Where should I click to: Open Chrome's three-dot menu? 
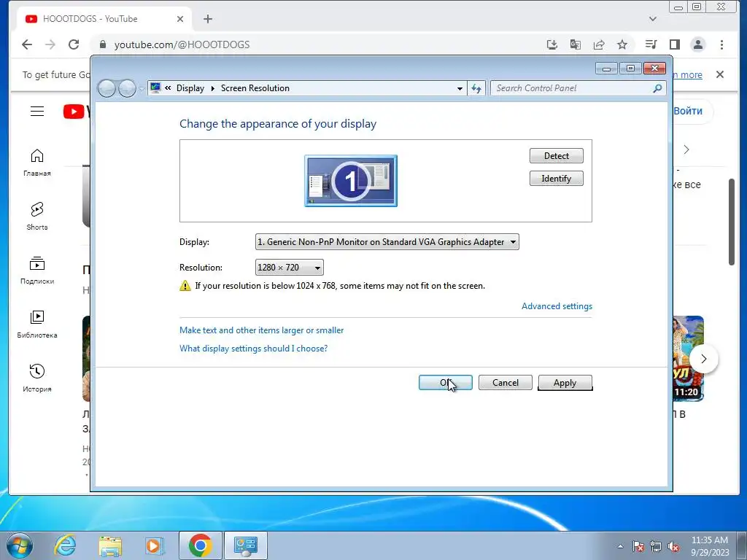(x=721, y=44)
